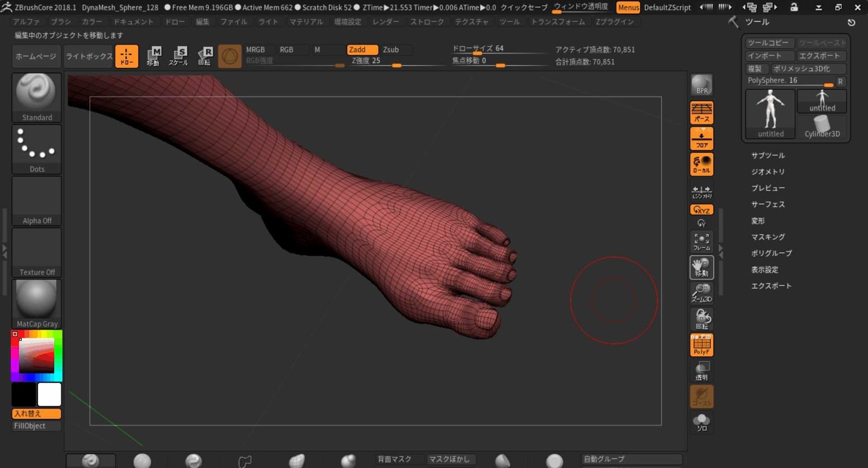This screenshot has width=868, height=468.
Task: Click the lock icon in title bar
Action: click(794, 7)
